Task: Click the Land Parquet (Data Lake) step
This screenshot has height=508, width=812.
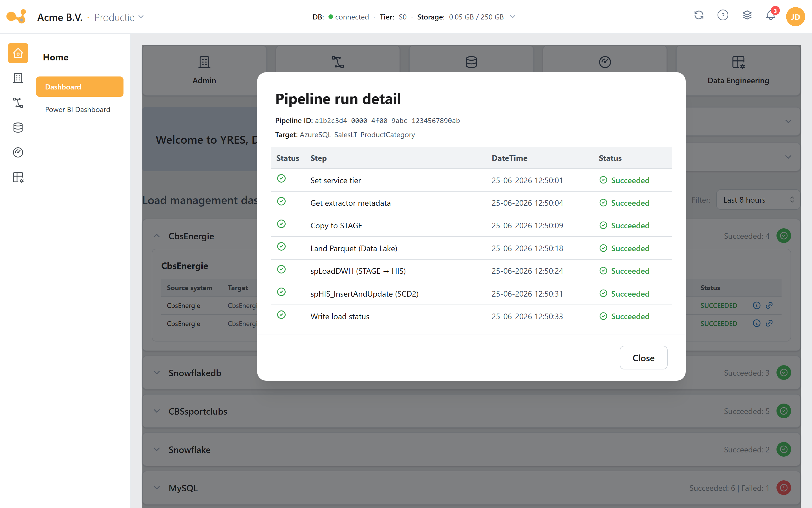Action: tap(354, 248)
